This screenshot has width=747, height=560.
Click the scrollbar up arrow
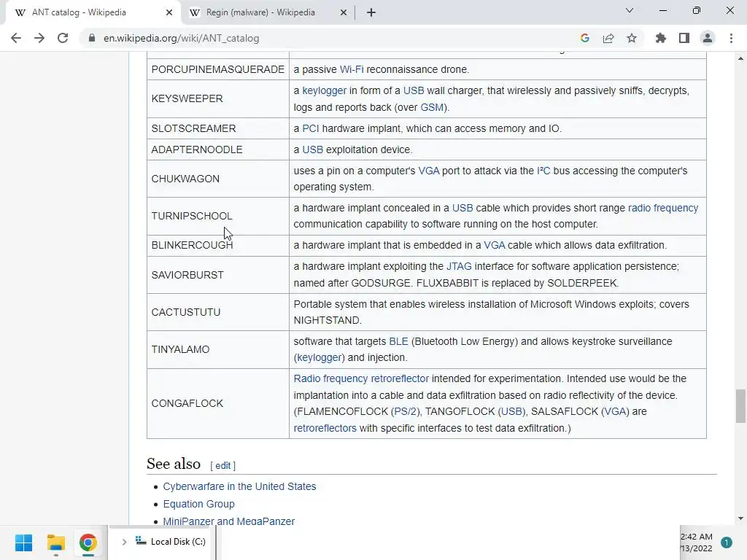click(x=740, y=58)
